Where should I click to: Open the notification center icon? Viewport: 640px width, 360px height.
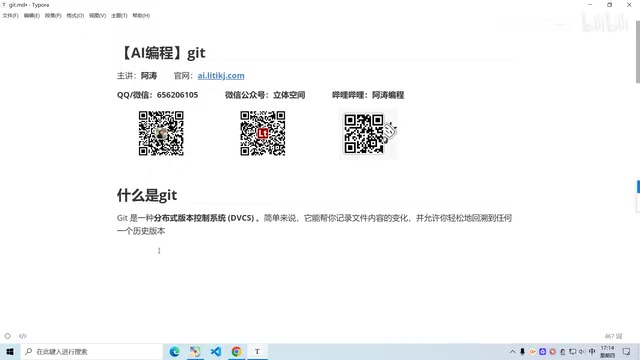pos(627,351)
